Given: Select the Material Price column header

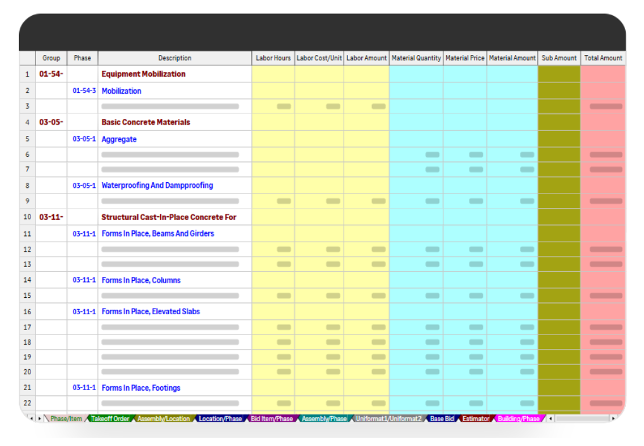Looking at the screenshot, I should (x=465, y=58).
